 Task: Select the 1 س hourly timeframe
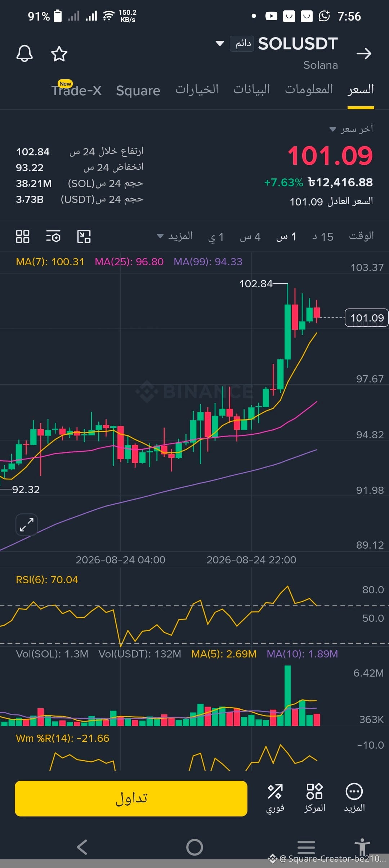tap(286, 237)
